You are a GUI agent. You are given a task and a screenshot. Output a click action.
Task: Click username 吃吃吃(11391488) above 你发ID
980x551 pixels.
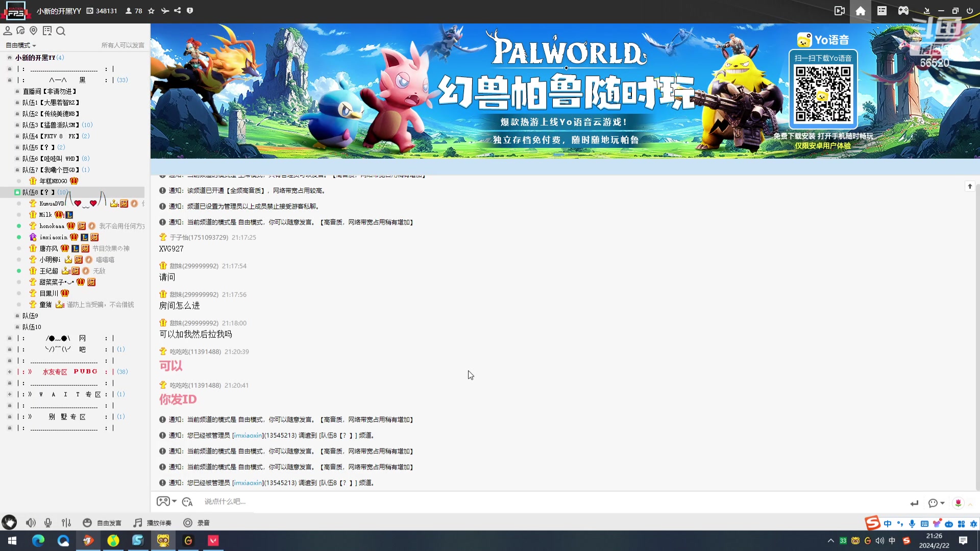[195, 385]
